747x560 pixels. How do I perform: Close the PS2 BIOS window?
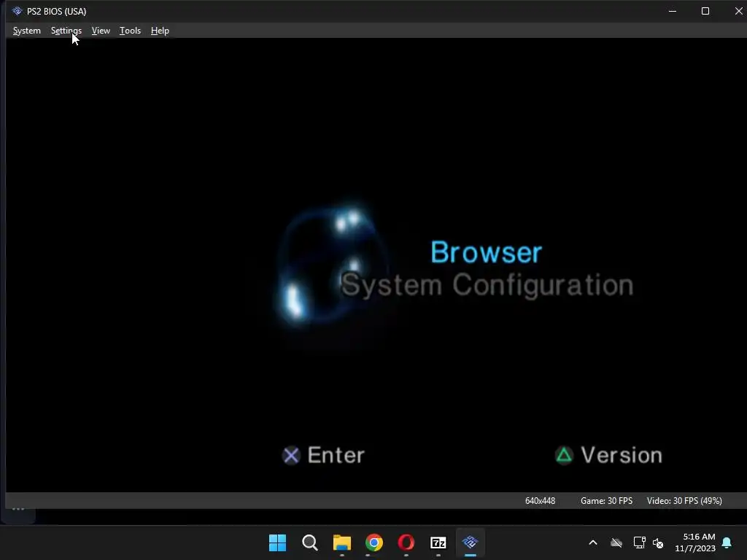point(738,11)
